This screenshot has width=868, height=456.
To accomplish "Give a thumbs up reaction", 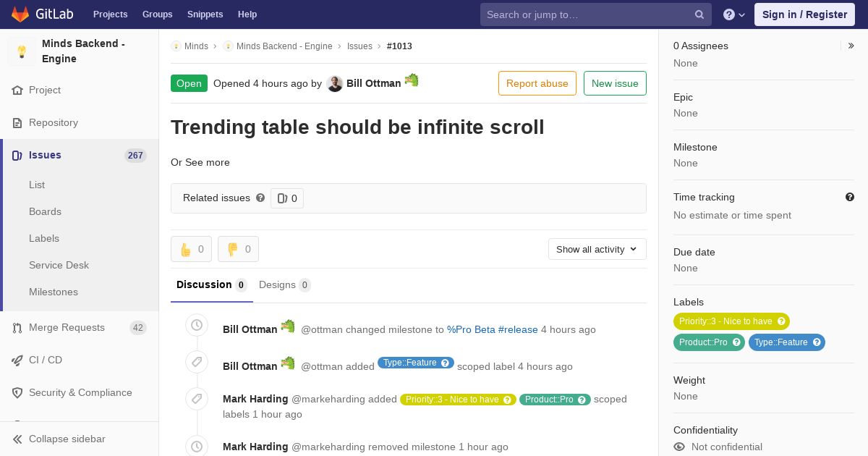I will point(191,249).
